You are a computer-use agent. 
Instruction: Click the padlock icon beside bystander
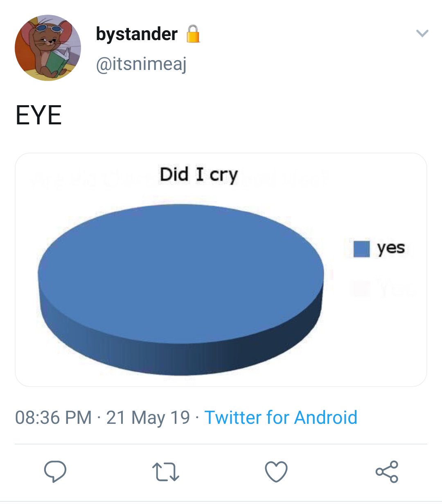pyautogui.click(x=193, y=34)
